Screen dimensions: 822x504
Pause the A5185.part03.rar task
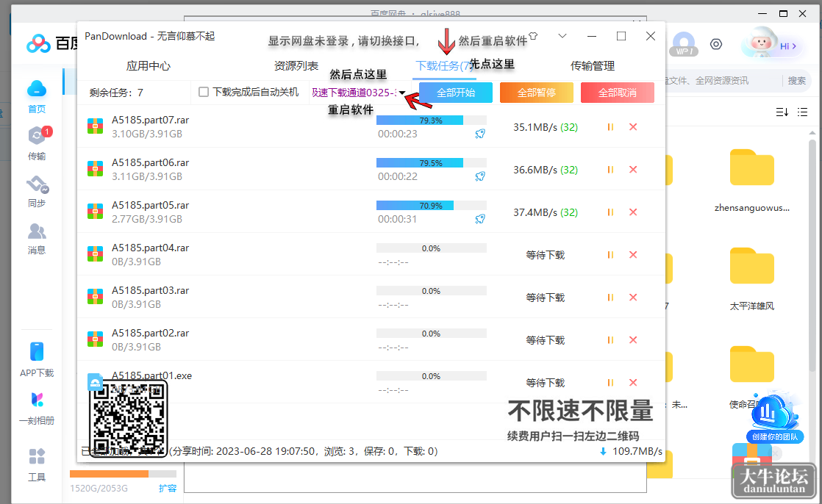point(610,298)
